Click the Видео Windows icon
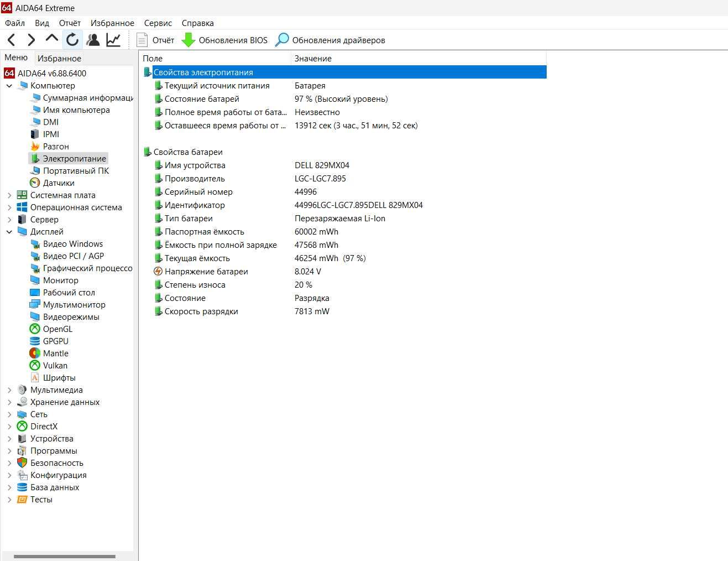Viewport: 728px width, 561px height. click(x=35, y=244)
